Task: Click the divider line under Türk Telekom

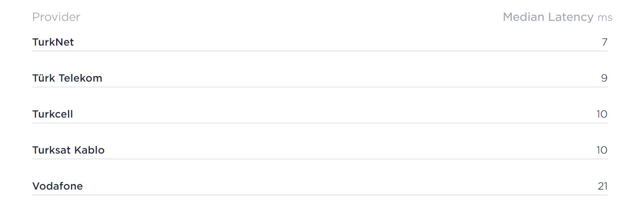Action: (x=320, y=87)
